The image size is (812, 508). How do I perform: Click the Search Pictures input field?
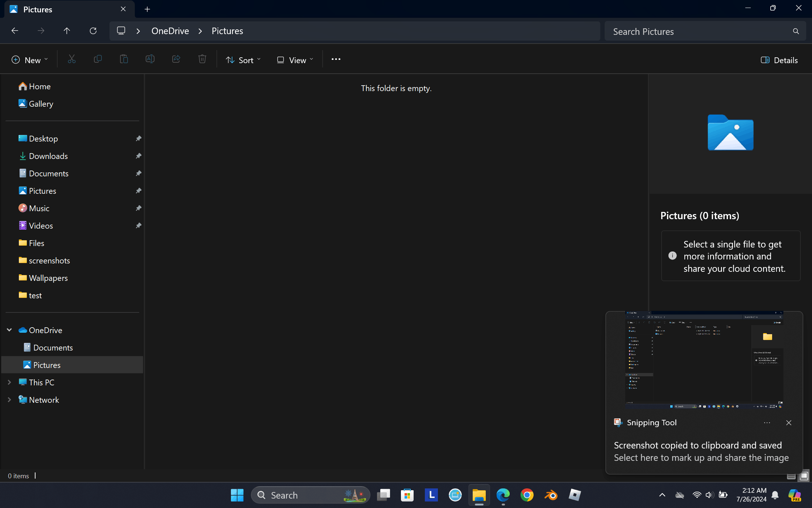click(700, 32)
